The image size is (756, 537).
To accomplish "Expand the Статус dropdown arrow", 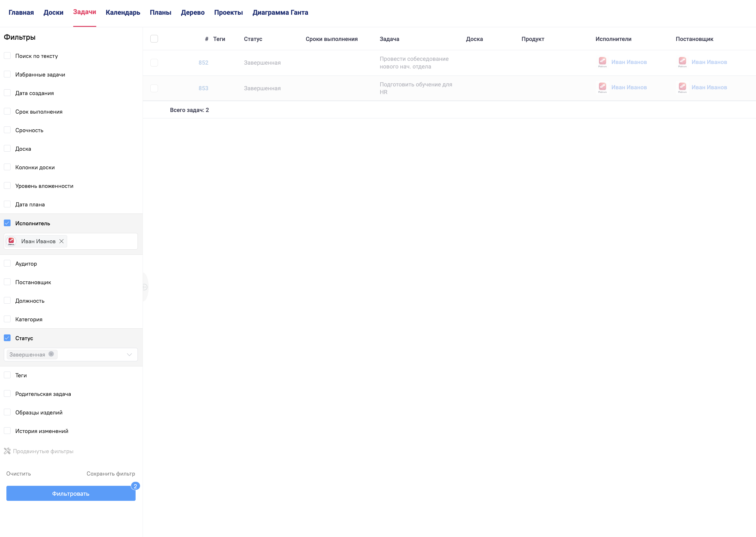I will coord(129,355).
